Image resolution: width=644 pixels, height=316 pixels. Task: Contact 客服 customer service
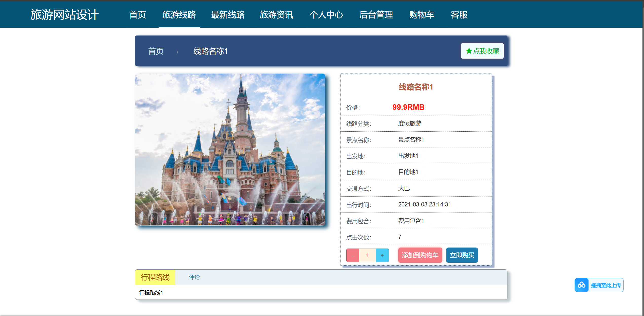(459, 15)
